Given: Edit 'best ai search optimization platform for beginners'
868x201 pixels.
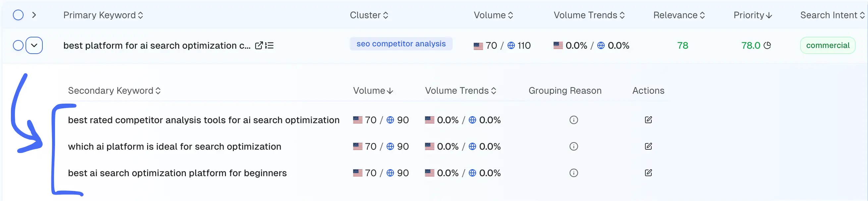Looking at the screenshot, I should pos(648,173).
